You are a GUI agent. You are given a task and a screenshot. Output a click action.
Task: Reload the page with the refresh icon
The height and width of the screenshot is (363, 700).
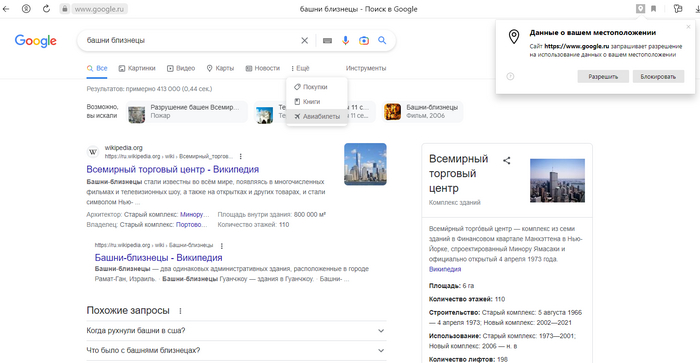pos(46,9)
